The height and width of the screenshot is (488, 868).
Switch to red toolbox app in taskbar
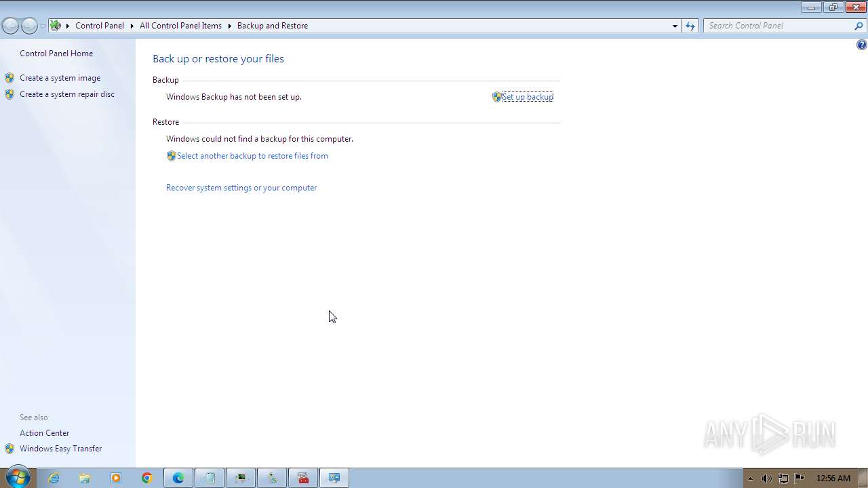point(303,478)
